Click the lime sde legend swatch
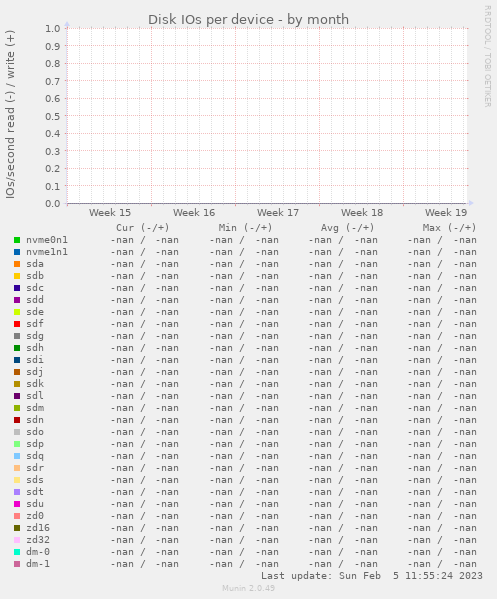Viewport: 497px width, 599px height. [17, 312]
